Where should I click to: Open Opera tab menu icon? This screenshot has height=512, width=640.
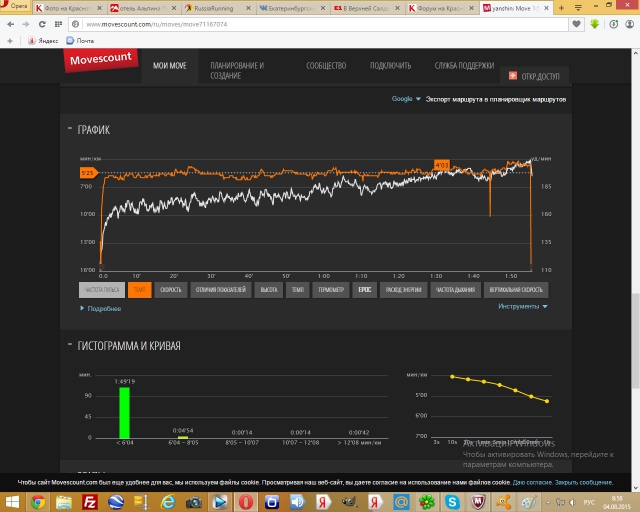tap(578, 8)
